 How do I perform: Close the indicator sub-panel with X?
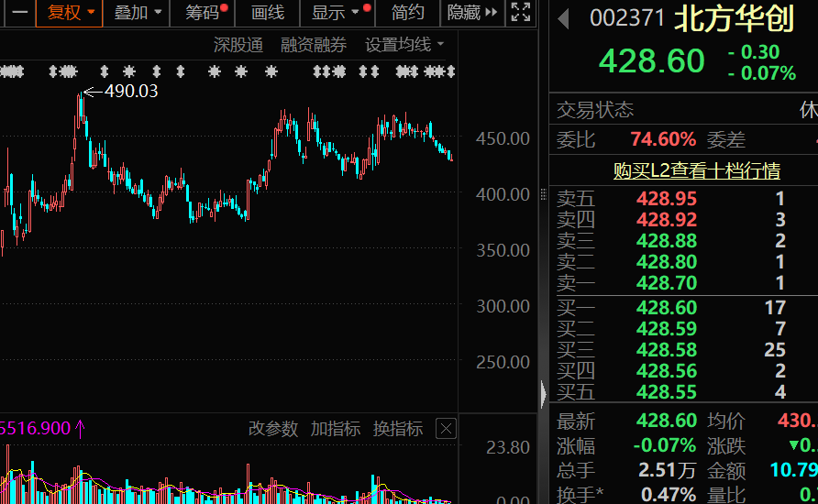[446, 429]
